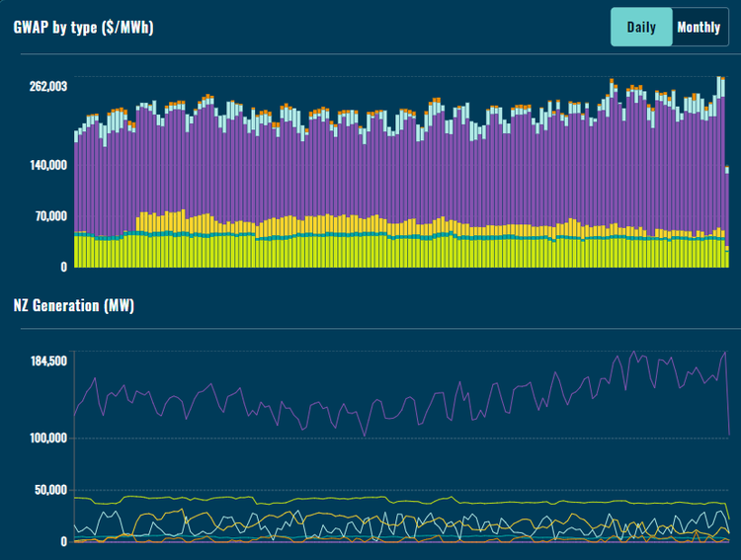Select the 262,003 y-axis label
The image size is (741, 560).
tap(47, 86)
